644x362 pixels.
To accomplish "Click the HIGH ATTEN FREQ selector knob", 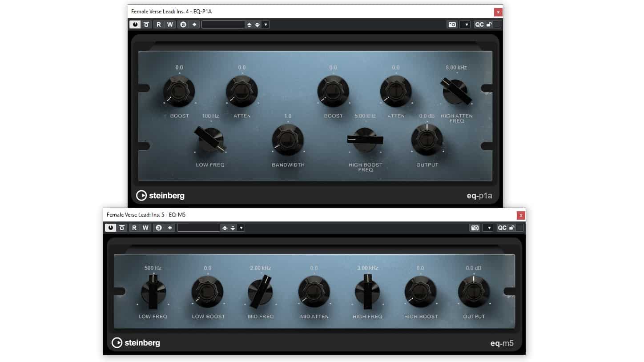I will pyautogui.click(x=455, y=91).
